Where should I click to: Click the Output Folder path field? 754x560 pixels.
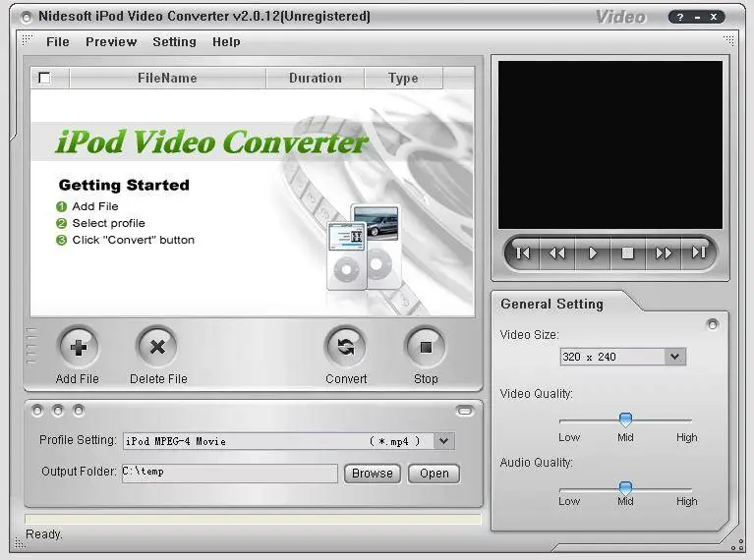tap(230, 473)
